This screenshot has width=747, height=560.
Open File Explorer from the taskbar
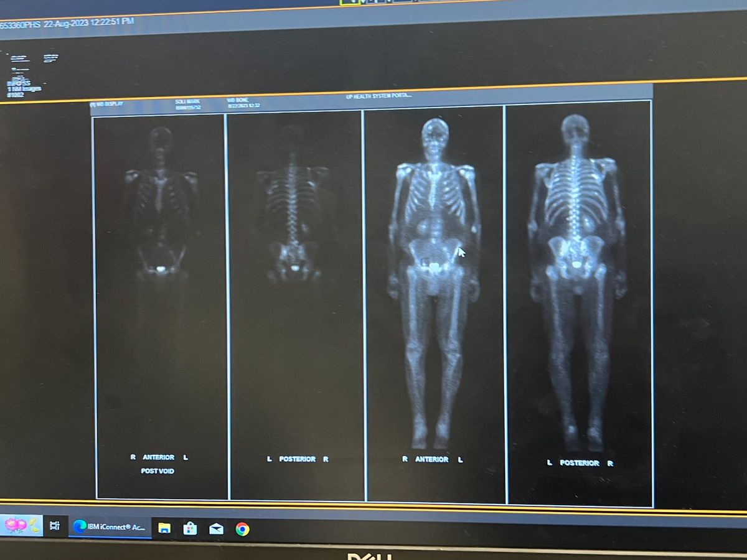click(x=164, y=528)
